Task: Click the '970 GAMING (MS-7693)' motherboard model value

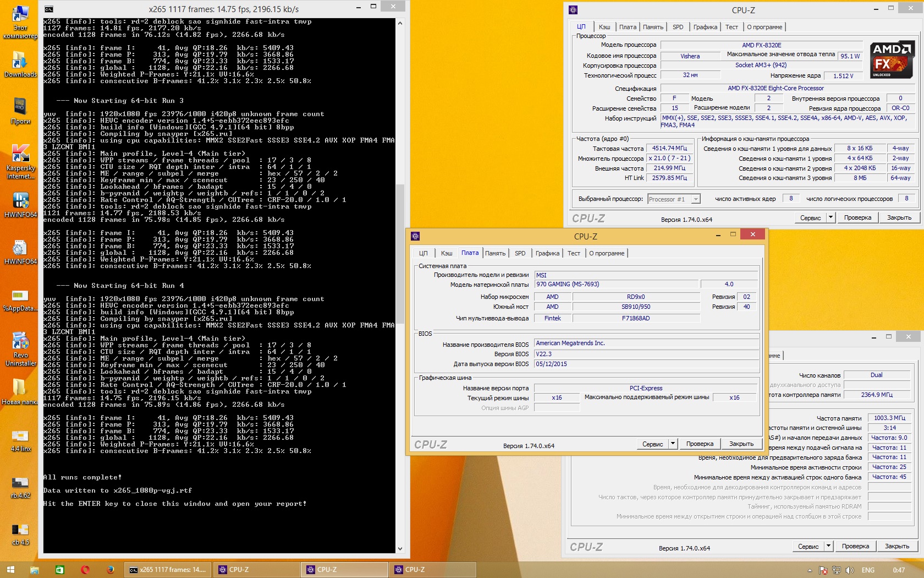Action: (617, 284)
